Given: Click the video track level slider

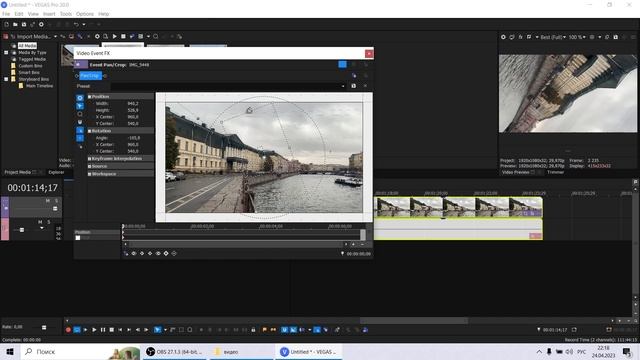Looking at the screenshot, I should (x=55, y=209).
